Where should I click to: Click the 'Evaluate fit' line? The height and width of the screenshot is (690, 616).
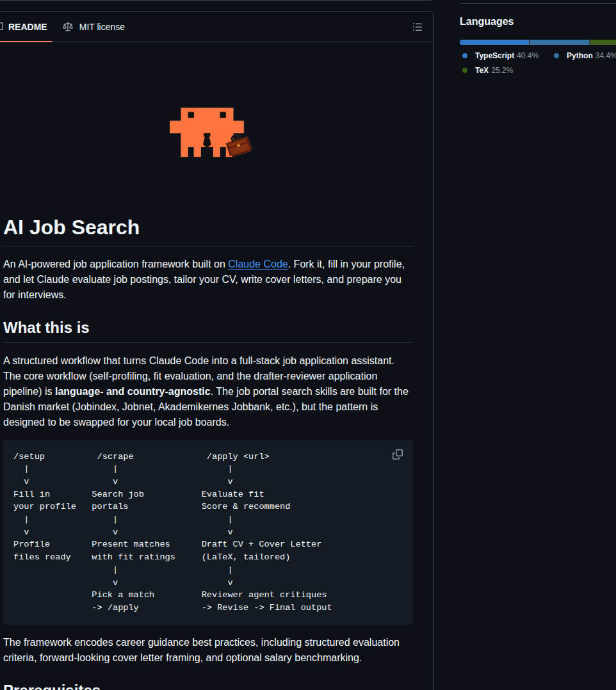coord(232,494)
